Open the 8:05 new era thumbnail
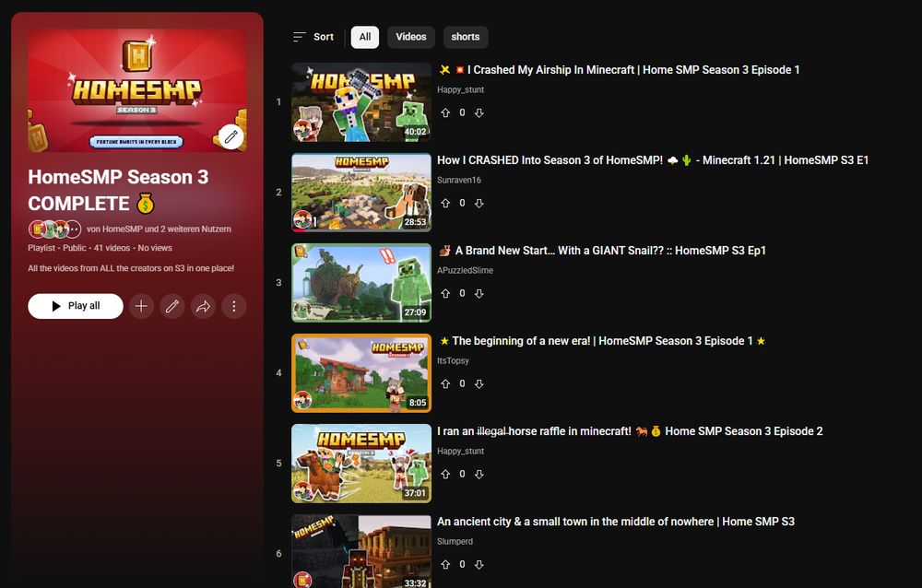Image resolution: width=922 pixels, height=588 pixels. 361,372
